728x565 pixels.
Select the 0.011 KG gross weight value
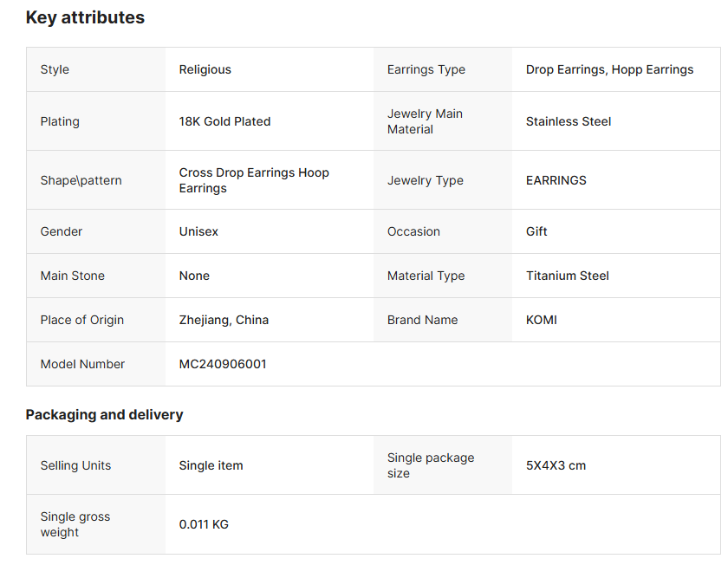[204, 524]
